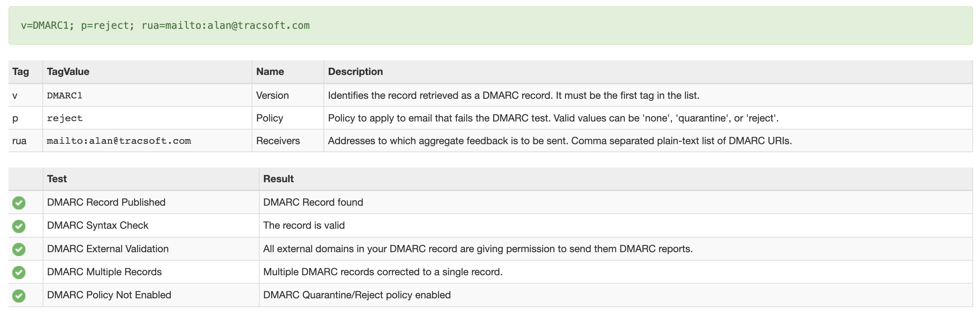Click the green check icon for DMARC Syntax Check
This screenshot has width=980, height=316.
click(x=19, y=226)
